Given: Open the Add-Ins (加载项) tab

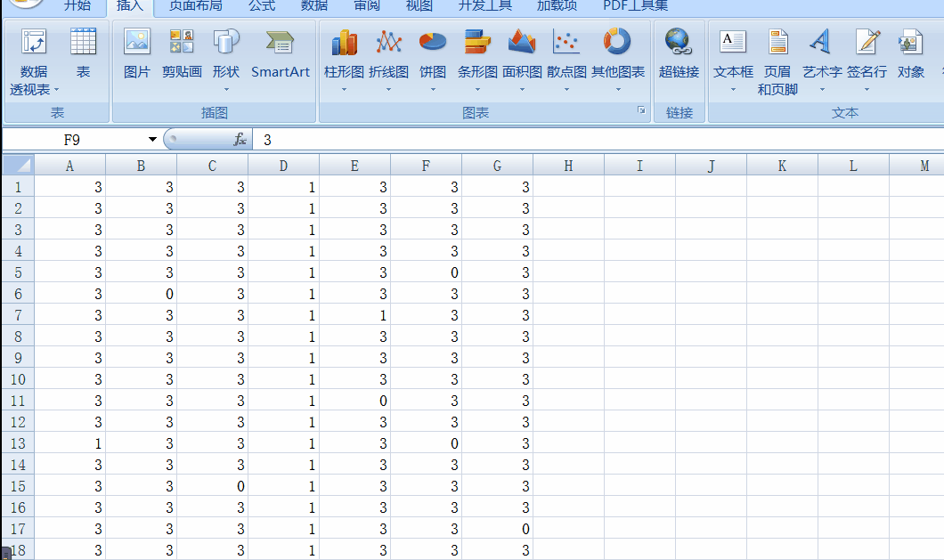Looking at the screenshot, I should pyautogui.click(x=557, y=6).
